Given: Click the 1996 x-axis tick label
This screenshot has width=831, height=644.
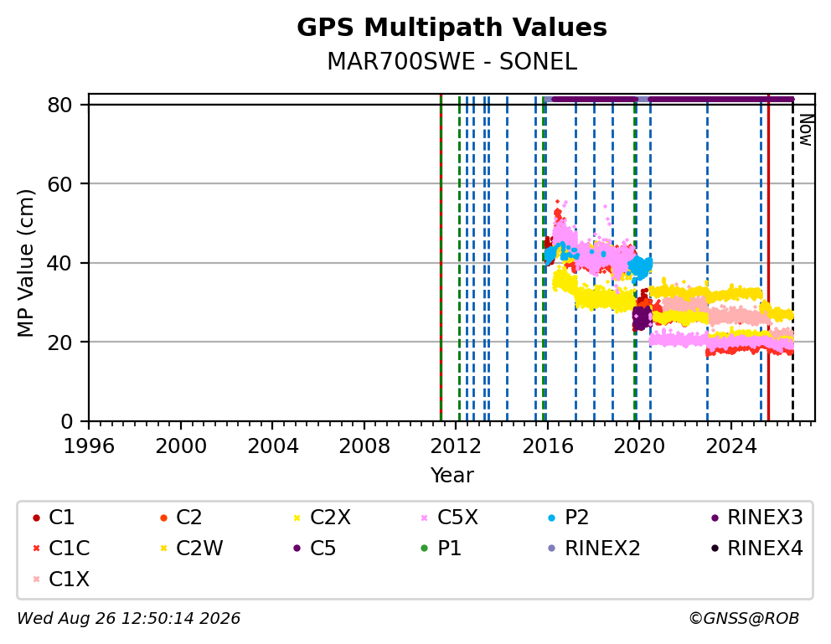Looking at the screenshot, I should pyautogui.click(x=89, y=446).
